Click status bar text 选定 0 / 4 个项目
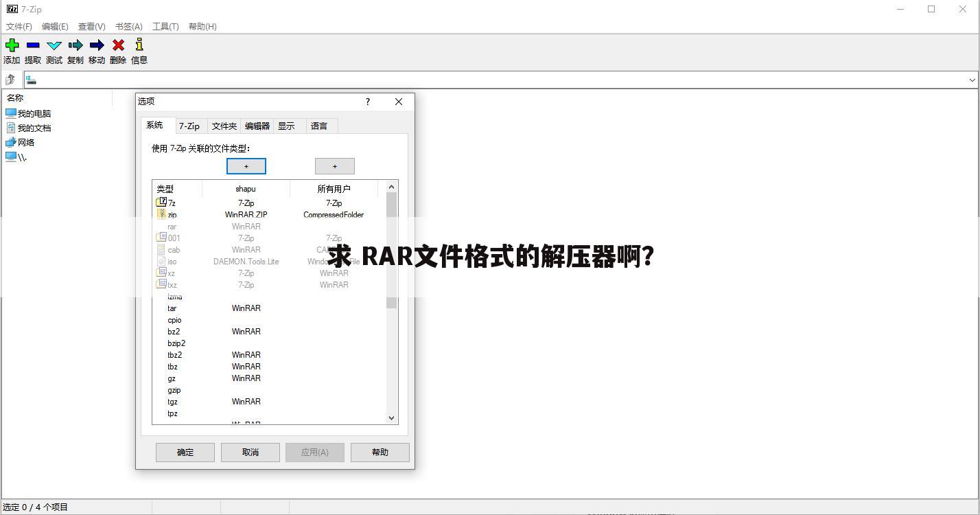This screenshot has height=515, width=980. 35,507
